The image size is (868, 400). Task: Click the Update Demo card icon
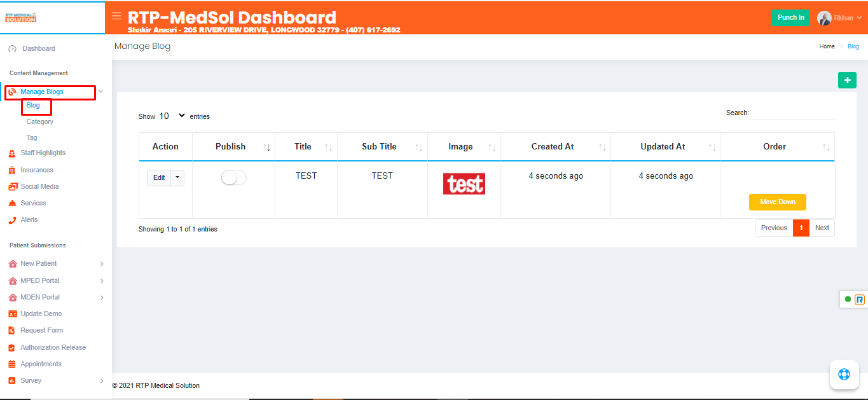click(12, 314)
